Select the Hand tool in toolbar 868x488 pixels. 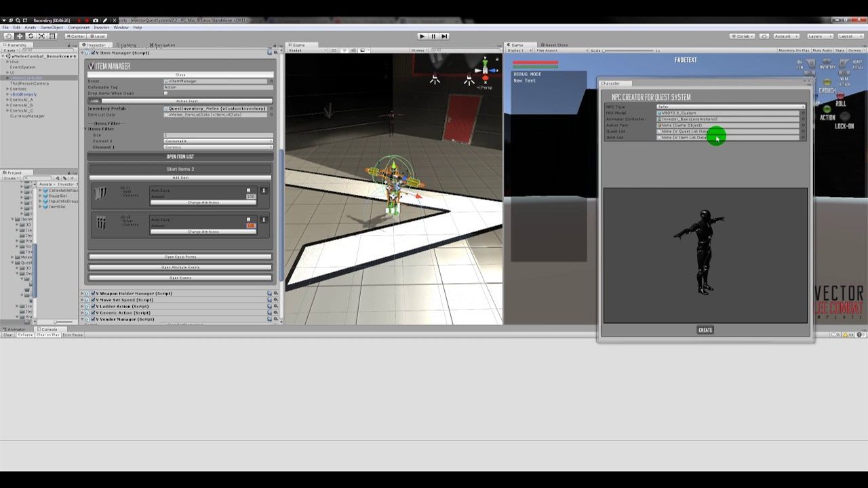coord(9,36)
